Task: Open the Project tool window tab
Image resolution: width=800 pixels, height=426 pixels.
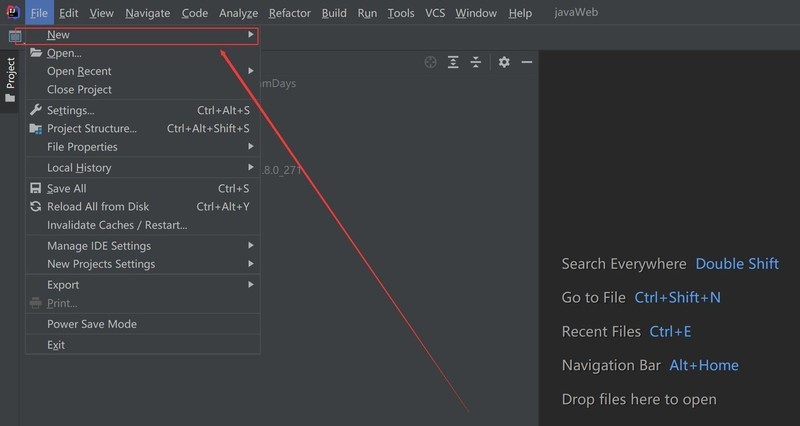Action: 11,80
